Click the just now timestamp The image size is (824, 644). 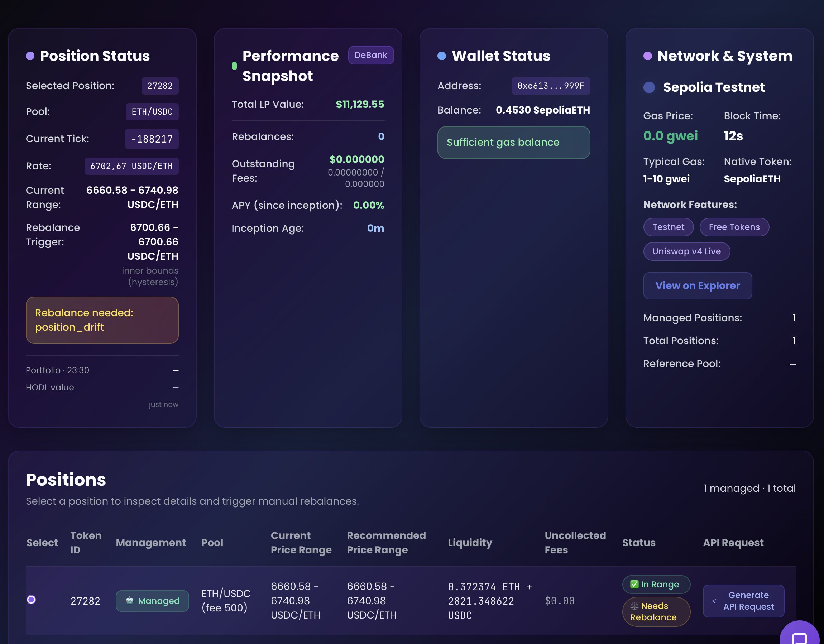click(163, 404)
